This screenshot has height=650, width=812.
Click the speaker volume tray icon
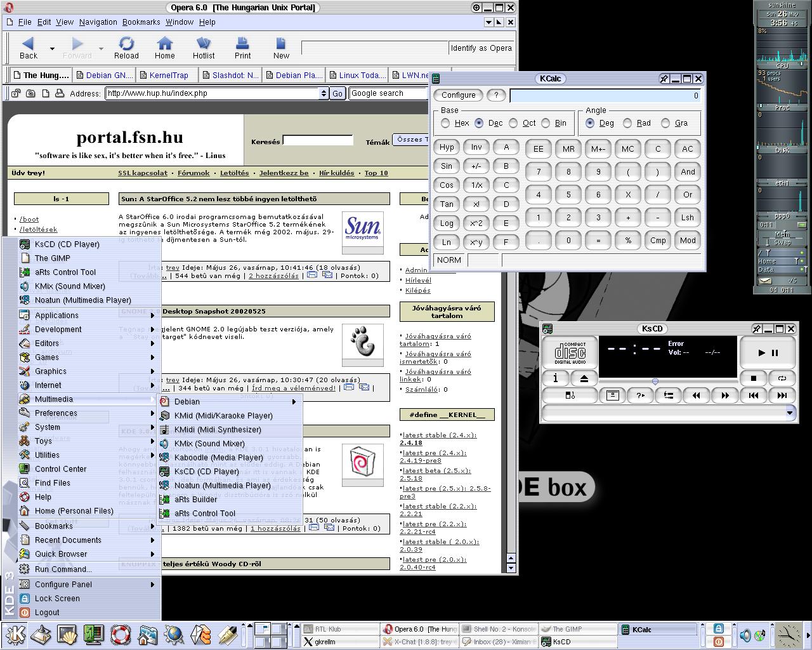pyautogui.click(x=746, y=635)
